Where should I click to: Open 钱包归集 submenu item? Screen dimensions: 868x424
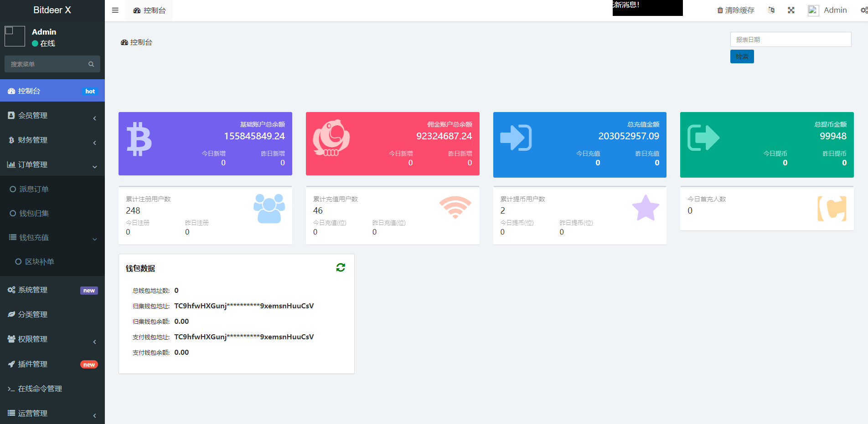(x=52, y=213)
